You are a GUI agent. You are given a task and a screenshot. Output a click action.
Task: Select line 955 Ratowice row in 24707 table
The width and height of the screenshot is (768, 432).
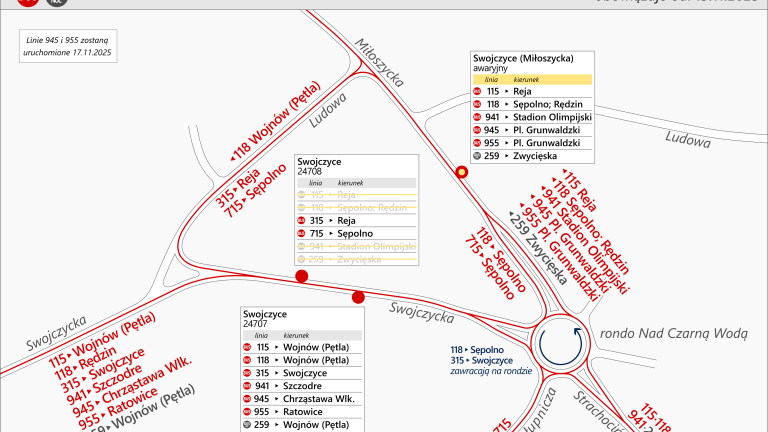(300, 411)
